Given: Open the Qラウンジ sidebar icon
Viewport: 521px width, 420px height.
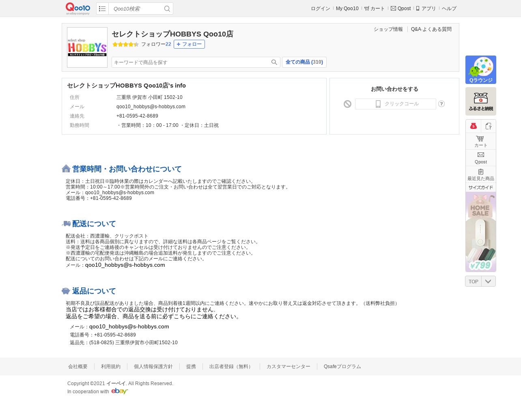Looking at the screenshot, I should click(481, 70).
